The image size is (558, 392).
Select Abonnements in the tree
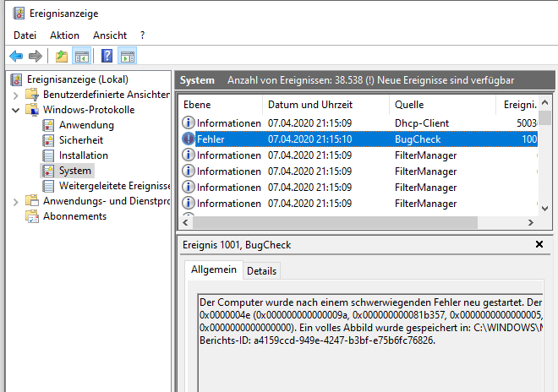point(74,216)
